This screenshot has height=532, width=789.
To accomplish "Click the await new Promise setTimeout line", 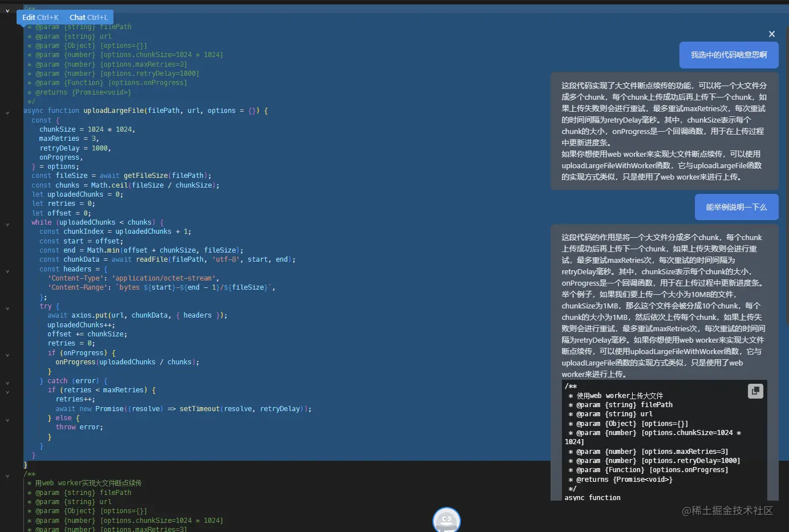I will click(184, 409).
